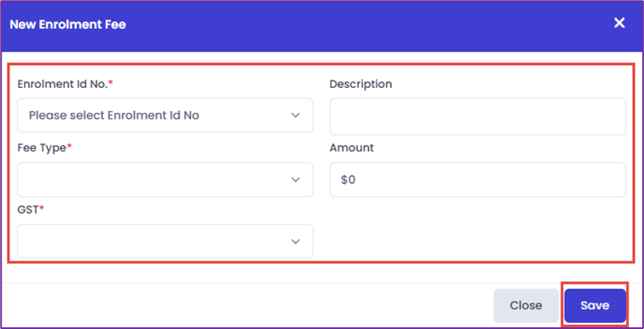Click the Amount label
Viewport: 644px width, 329px height.
tap(352, 148)
